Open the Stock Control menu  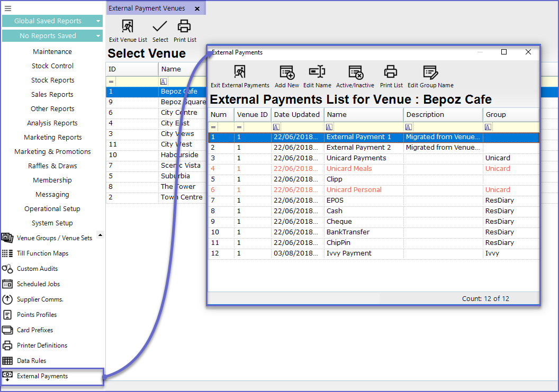(x=52, y=66)
